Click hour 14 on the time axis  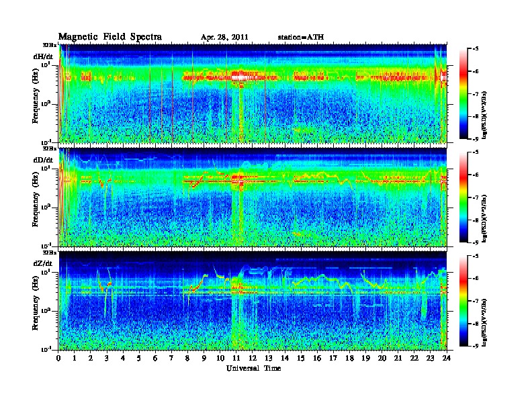285,358
